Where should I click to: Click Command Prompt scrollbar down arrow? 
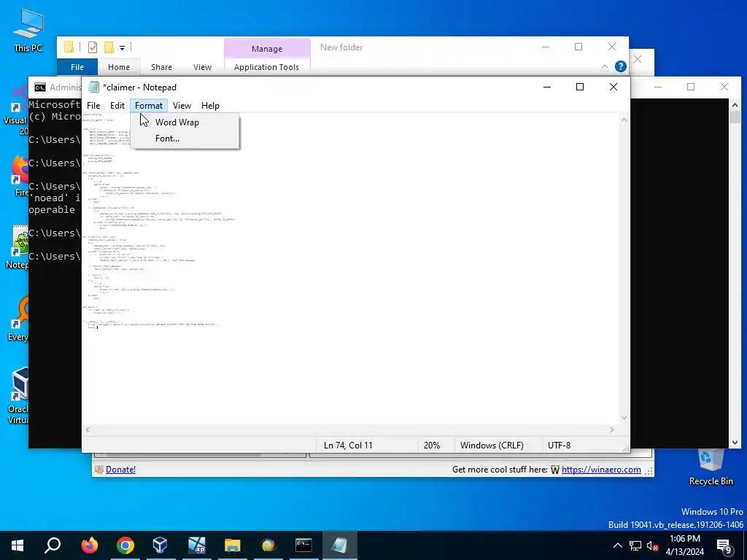pos(735,443)
